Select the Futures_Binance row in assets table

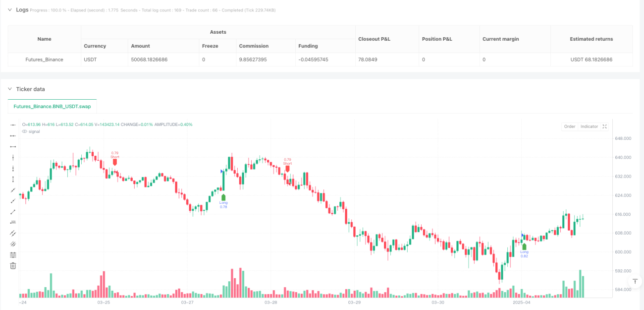(320, 60)
